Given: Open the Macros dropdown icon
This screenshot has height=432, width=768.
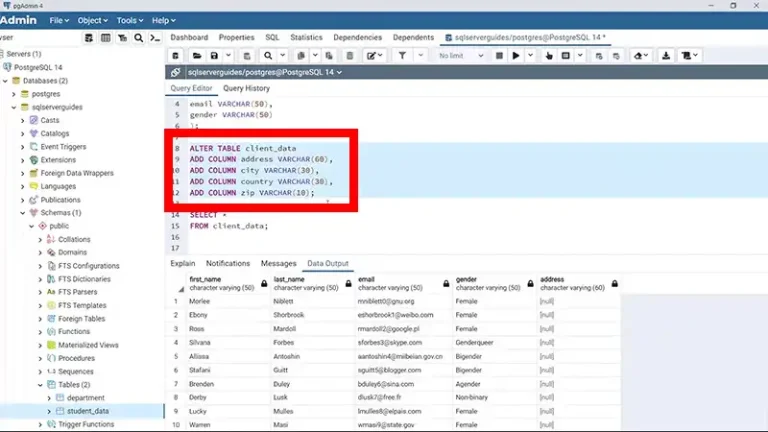Looking at the screenshot, I should tap(690, 56).
